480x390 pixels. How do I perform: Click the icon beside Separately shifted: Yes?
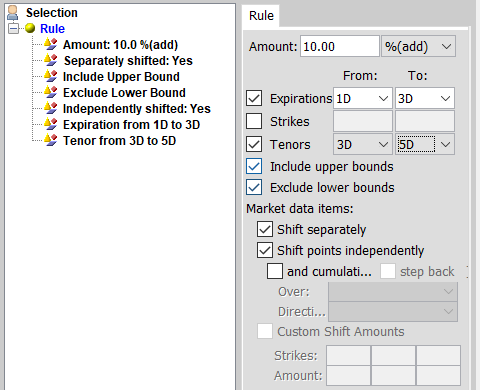50,60
